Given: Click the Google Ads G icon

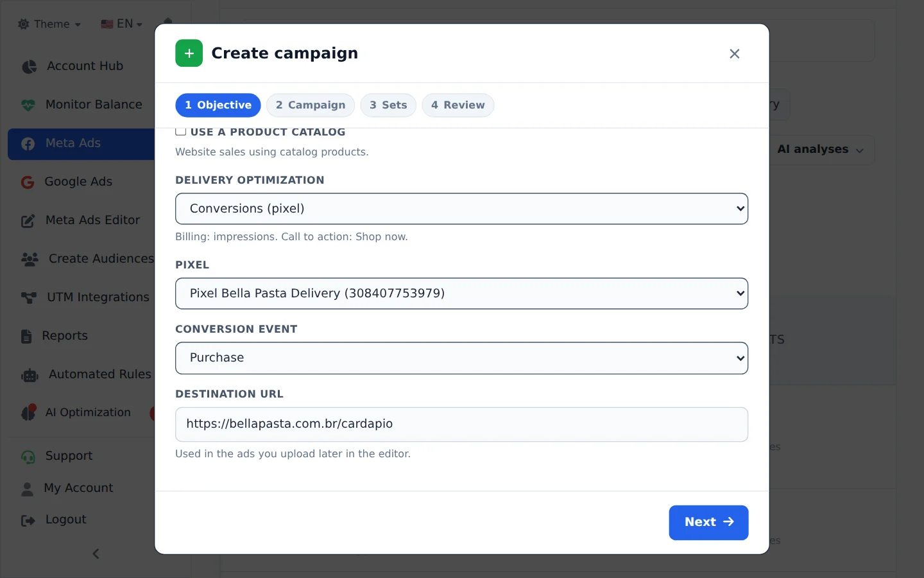Looking at the screenshot, I should (28, 182).
